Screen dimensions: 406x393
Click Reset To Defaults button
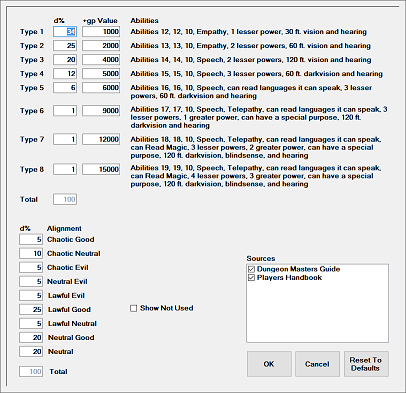[366, 364]
